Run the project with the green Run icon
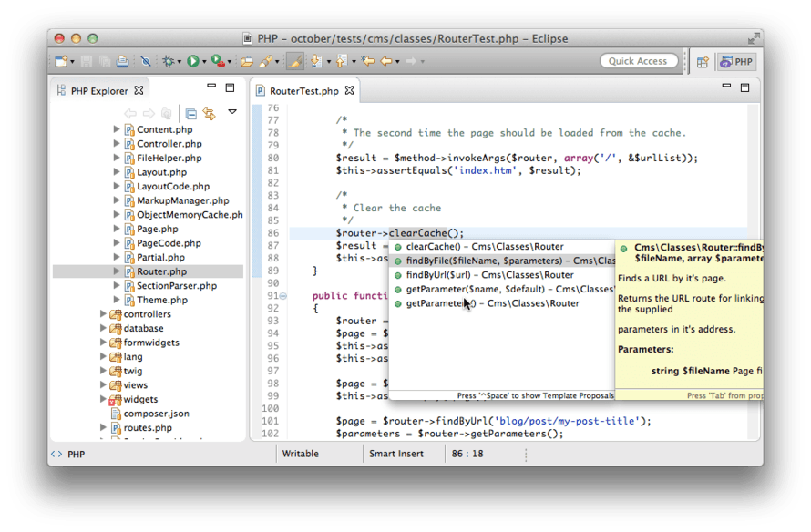The width and height of the screenshot is (811, 532). (x=191, y=61)
